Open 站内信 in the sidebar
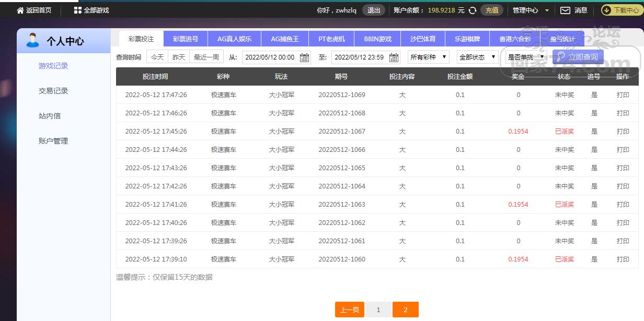 [50, 116]
